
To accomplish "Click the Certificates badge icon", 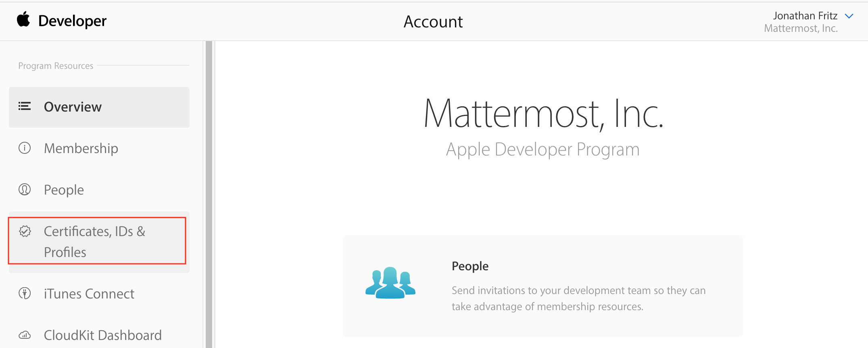I will click(x=25, y=231).
